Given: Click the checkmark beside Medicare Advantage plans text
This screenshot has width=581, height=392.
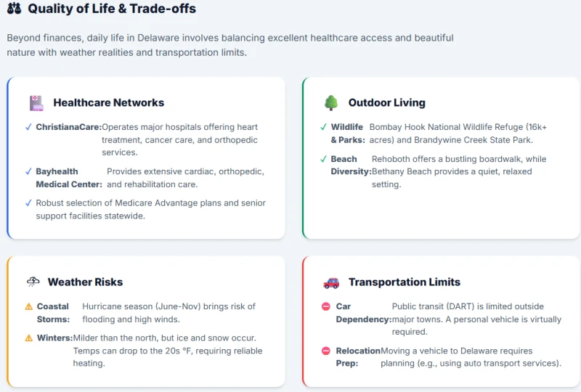Looking at the screenshot, I should pos(28,203).
